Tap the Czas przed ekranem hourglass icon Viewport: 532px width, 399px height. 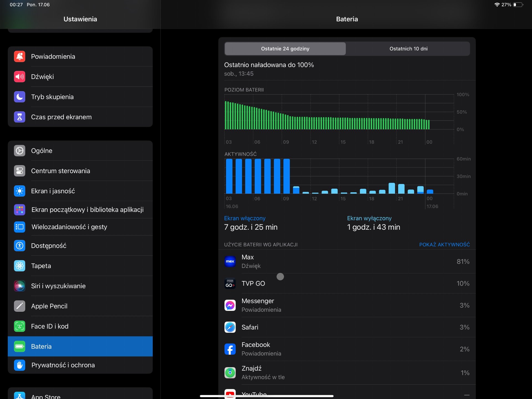point(19,117)
